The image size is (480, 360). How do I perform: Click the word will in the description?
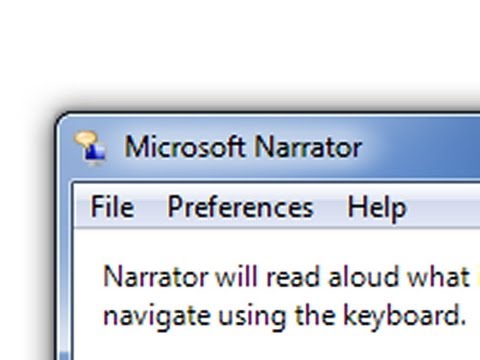[237, 276]
